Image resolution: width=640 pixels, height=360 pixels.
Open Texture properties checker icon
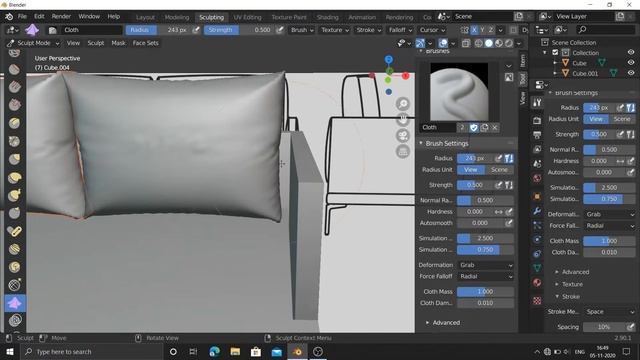pyautogui.click(x=537, y=301)
